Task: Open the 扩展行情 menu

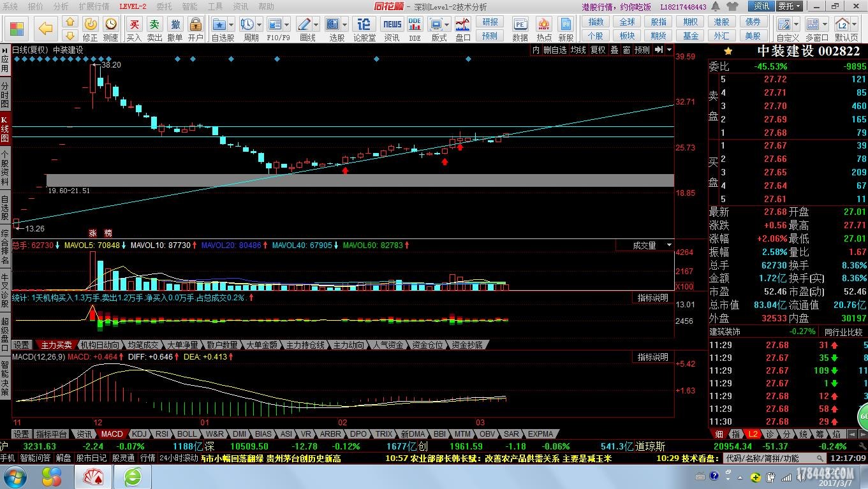Action: [x=94, y=6]
